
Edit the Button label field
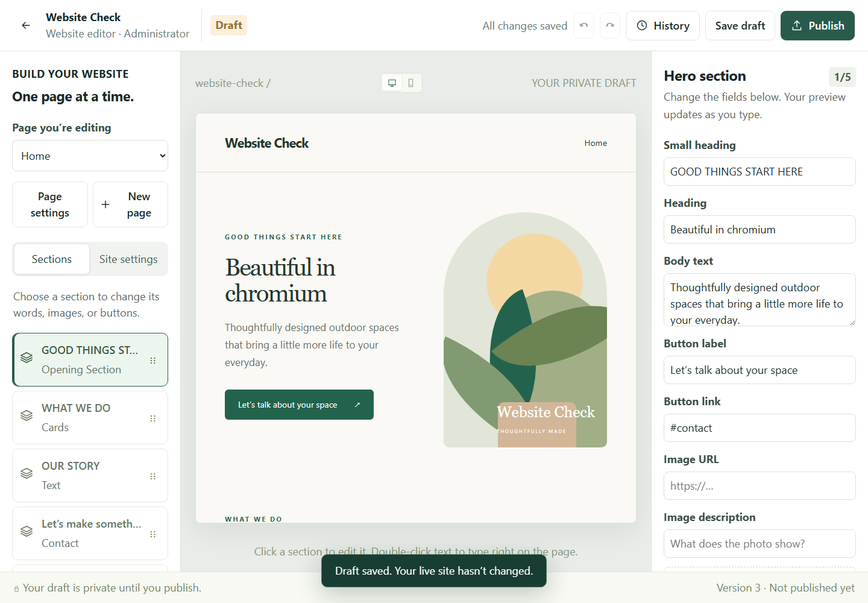[759, 370]
